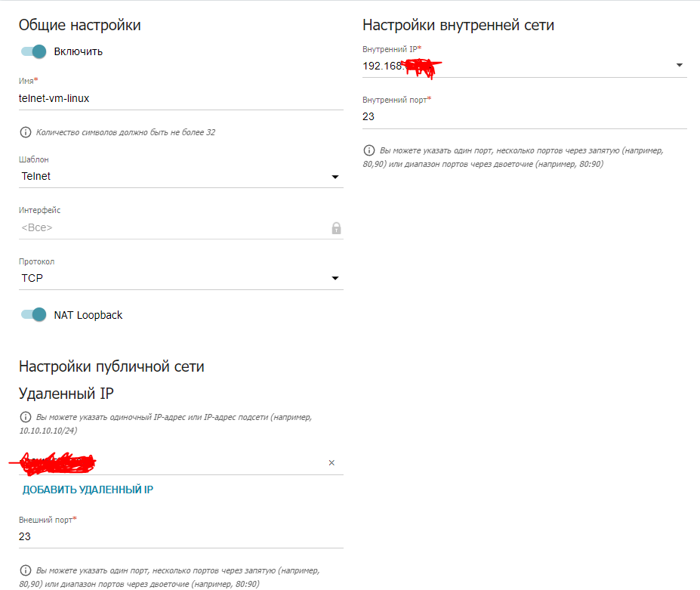Click info icon beside remote IP hint
700x590 pixels.
click(26, 417)
